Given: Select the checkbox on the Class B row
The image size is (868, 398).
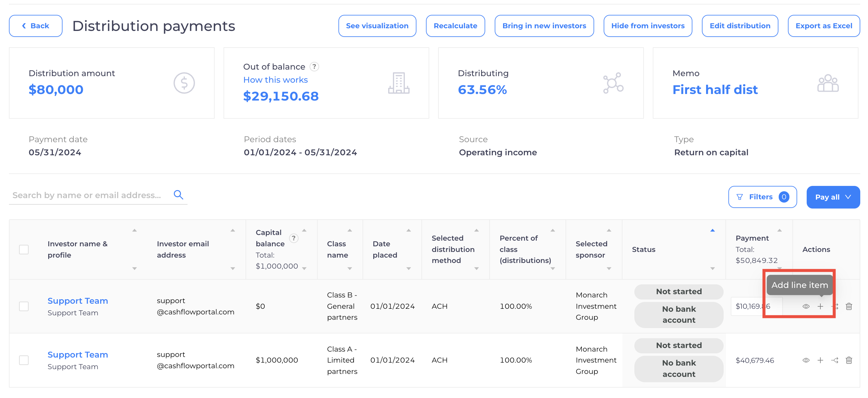Looking at the screenshot, I should tap(24, 306).
